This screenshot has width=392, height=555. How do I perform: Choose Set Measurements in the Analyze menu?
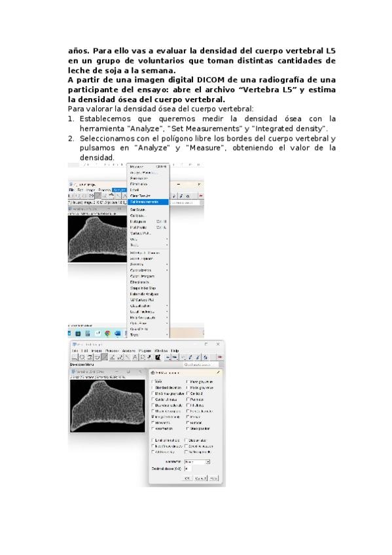(149, 202)
